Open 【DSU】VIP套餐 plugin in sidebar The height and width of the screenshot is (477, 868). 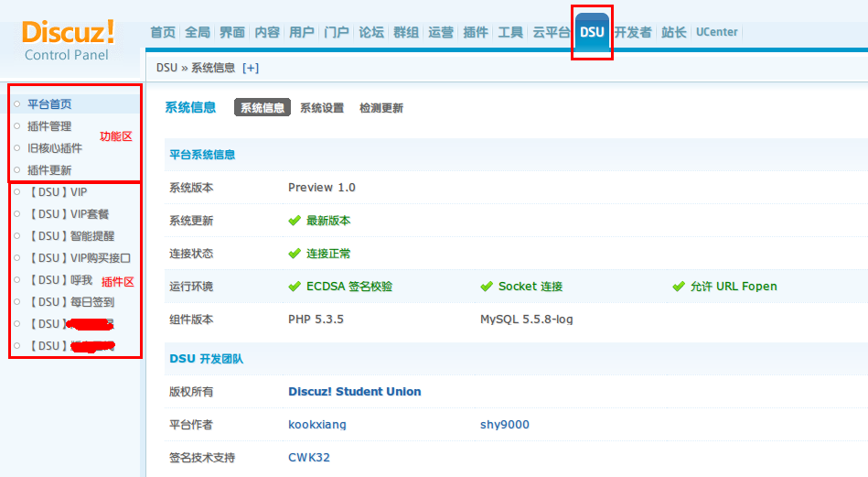[x=69, y=214]
